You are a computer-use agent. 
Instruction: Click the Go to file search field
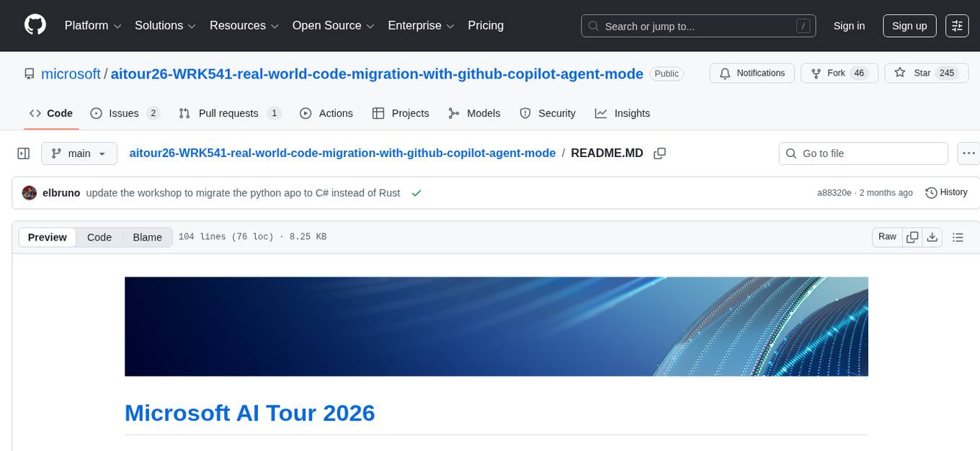863,153
